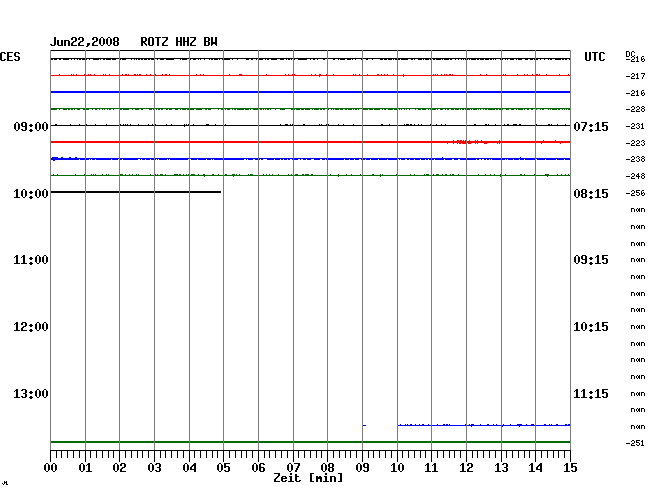The image size is (650, 494).
Task: Click the 10 minute tick label
Action: [397, 468]
